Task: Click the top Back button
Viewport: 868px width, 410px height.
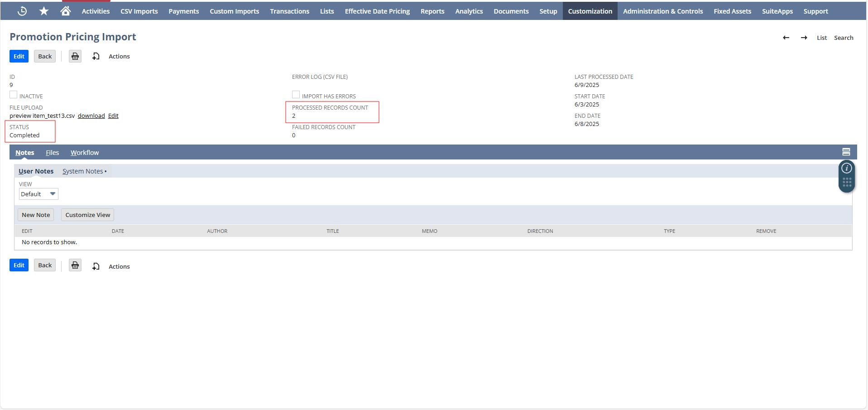Action: point(45,56)
